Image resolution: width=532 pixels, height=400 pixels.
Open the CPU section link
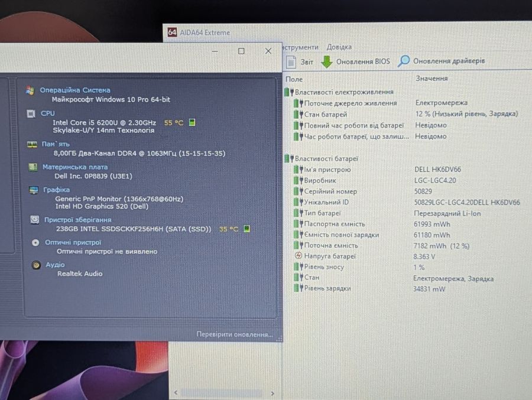pyautogui.click(x=47, y=113)
